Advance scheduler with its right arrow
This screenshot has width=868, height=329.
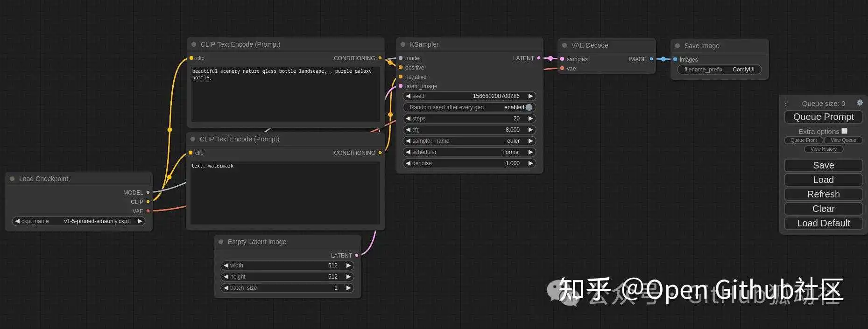click(530, 152)
